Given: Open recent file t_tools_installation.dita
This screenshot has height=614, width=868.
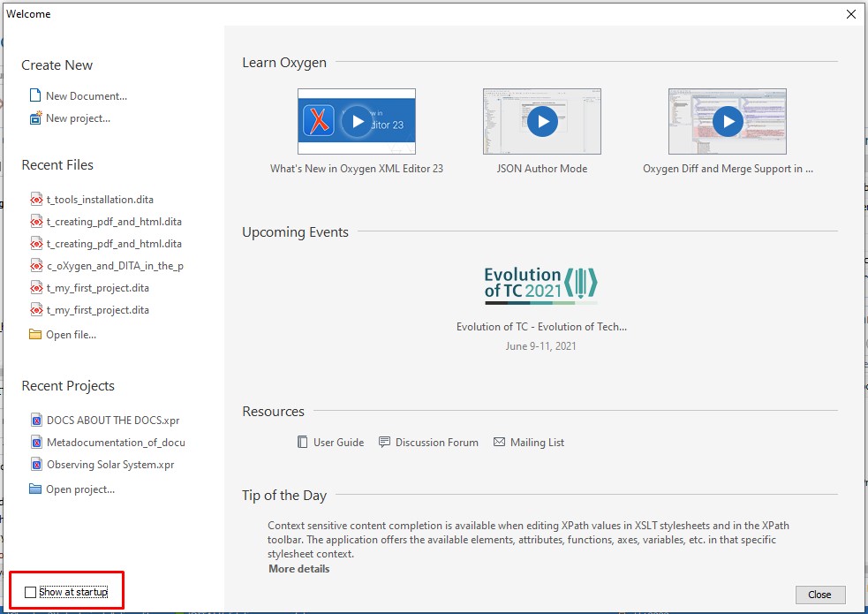Looking at the screenshot, I should [100, 200].
